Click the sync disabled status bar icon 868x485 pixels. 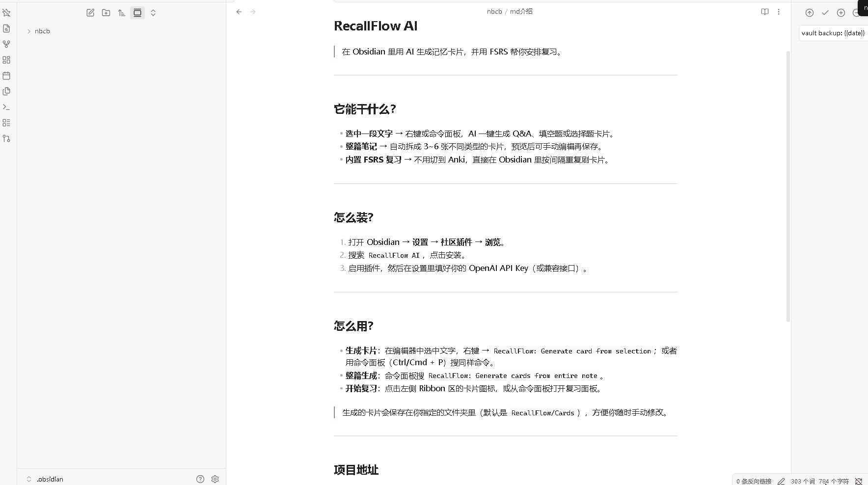point(859,481)
